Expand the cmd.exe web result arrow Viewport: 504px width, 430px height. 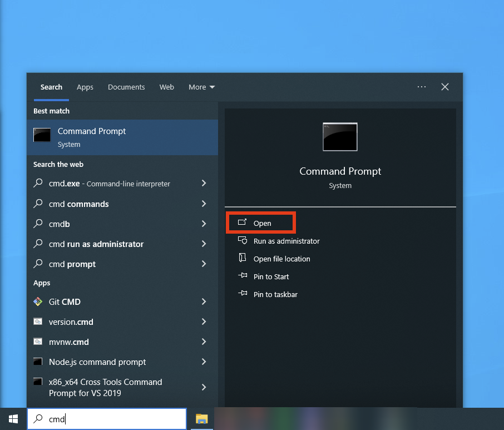coord(204,184)
